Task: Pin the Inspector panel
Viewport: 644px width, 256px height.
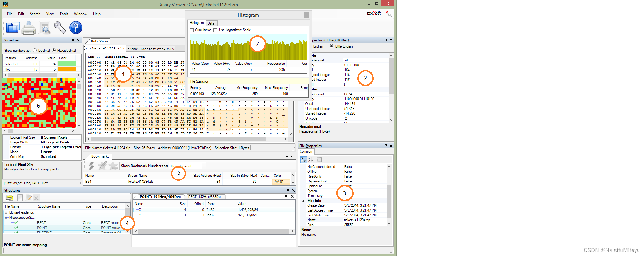Action: click(386, 40)
